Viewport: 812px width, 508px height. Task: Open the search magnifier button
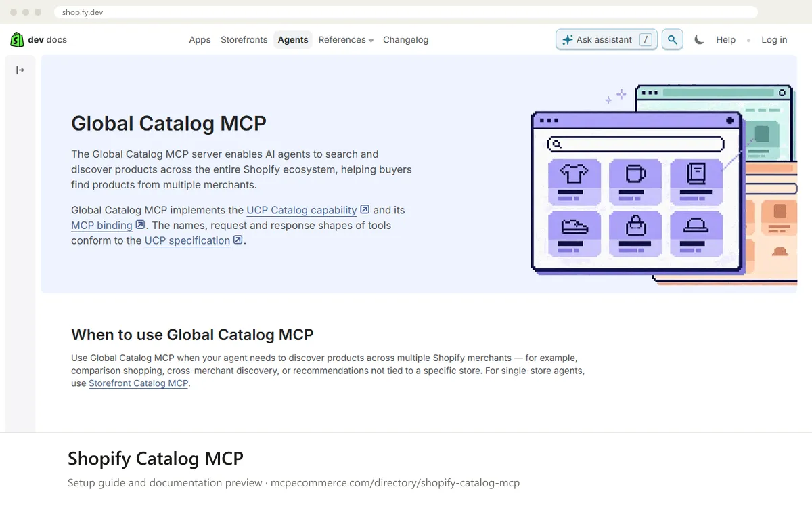pos(672,40)
